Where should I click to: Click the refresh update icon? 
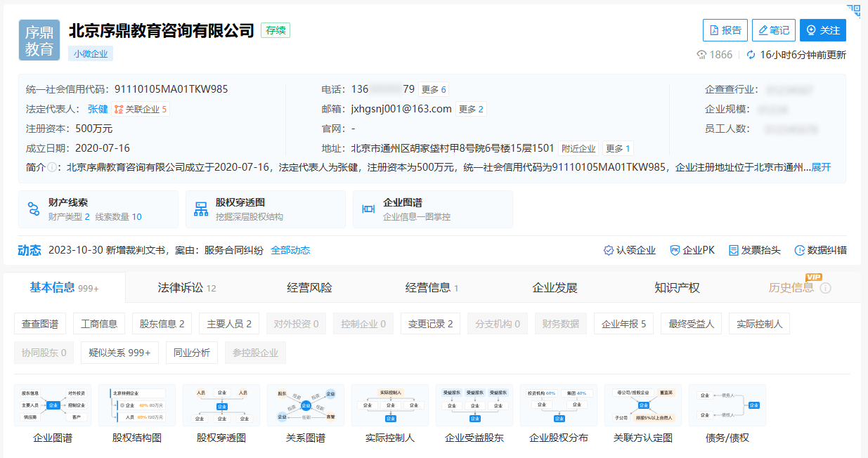point(751,55)
